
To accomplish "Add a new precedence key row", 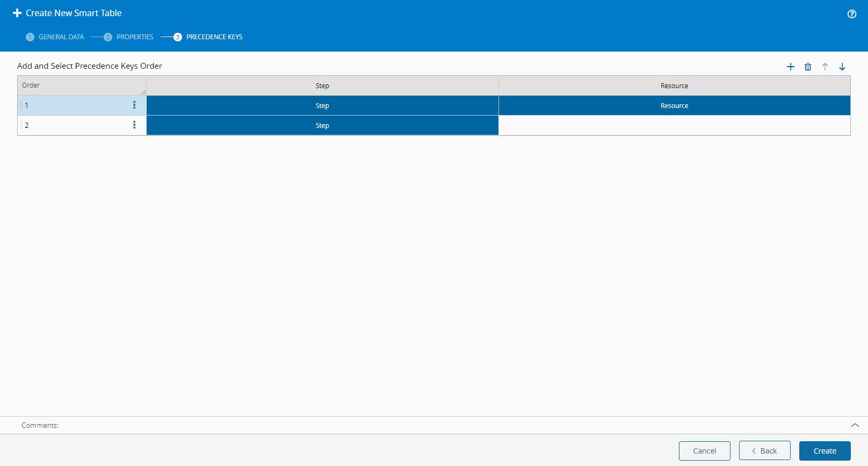I will pyautogui.click(x=791, y=67).
